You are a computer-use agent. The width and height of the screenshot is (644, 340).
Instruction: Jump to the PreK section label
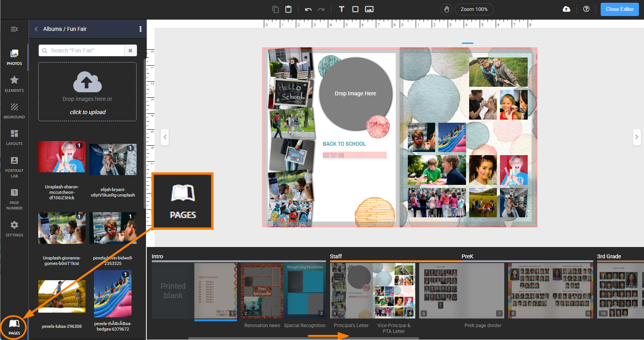point(467,256)
